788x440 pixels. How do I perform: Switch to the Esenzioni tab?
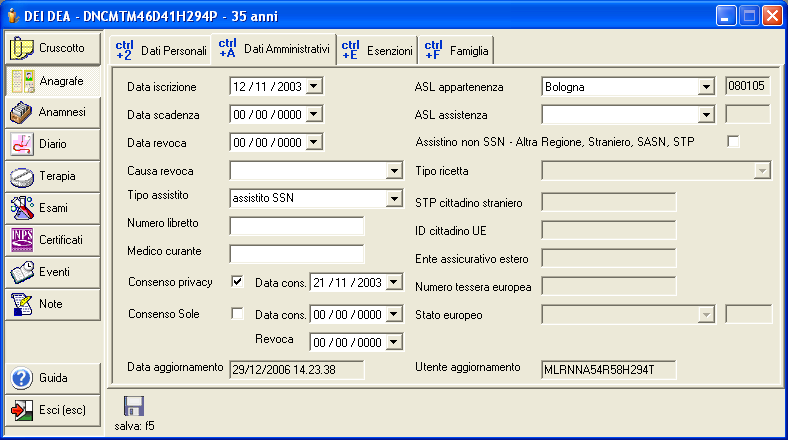tap(377, 49)
